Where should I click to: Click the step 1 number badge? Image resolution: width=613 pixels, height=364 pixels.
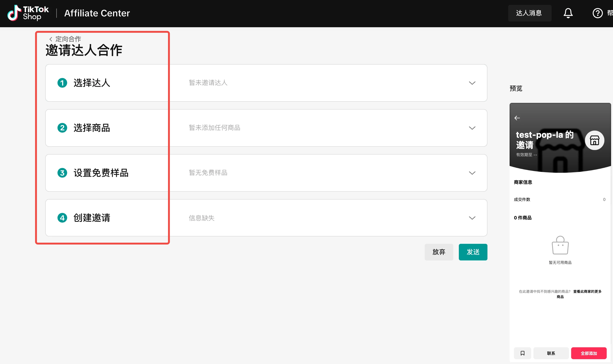click(62, 83)
